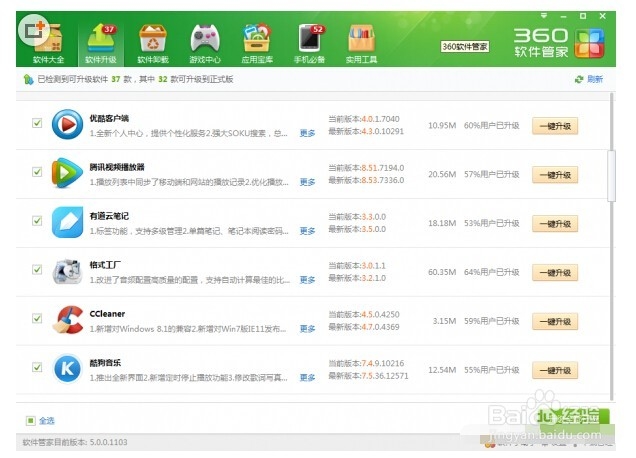The height and width of the screenshot is (458, 636).
Task: Click the 64%用户已升级 text
Action: [x=492, y=272]
